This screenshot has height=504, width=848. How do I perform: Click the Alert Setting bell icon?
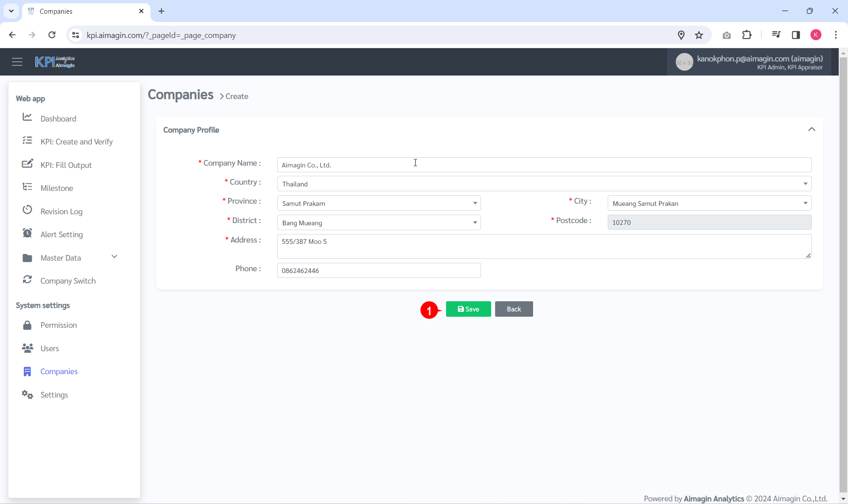[x=27, y=232]
